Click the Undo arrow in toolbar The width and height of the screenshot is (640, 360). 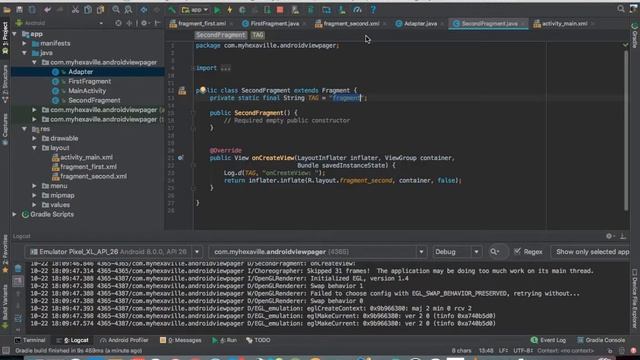point(47,9)
